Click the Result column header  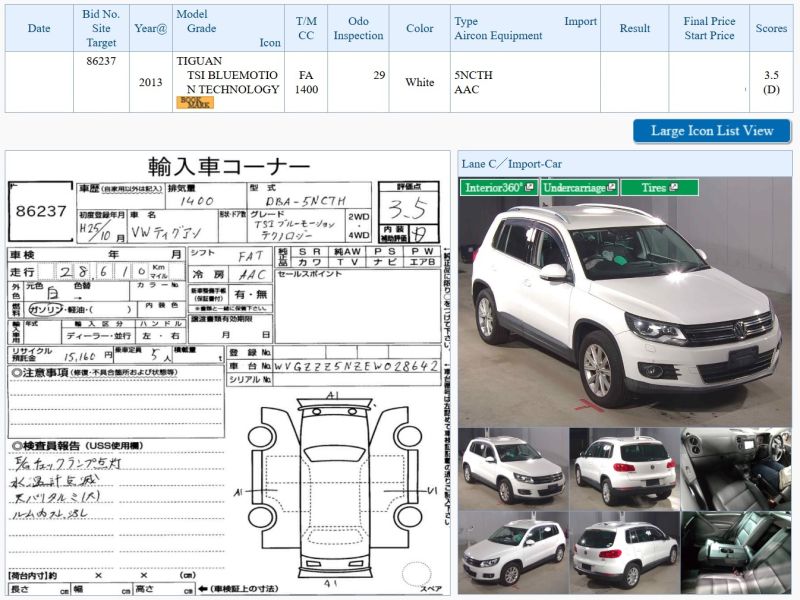tap(635, 28)
